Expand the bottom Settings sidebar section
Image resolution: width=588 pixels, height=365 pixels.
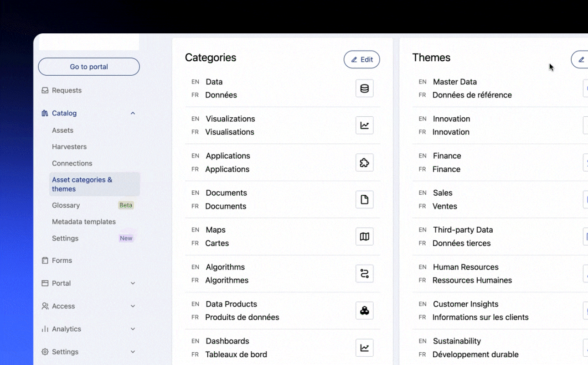pyautogui.click(x=133, y=352)
